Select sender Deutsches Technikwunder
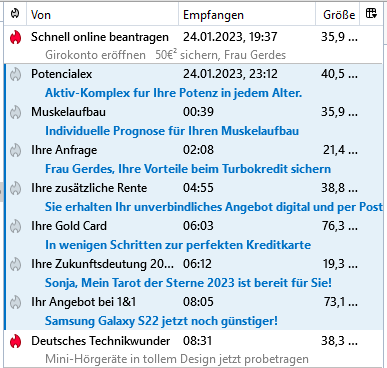 (x=101, y=341)
